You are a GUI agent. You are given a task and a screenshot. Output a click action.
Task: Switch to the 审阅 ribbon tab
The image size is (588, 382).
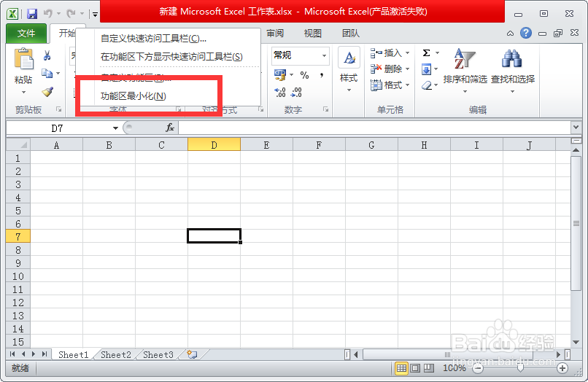[275, 34]
